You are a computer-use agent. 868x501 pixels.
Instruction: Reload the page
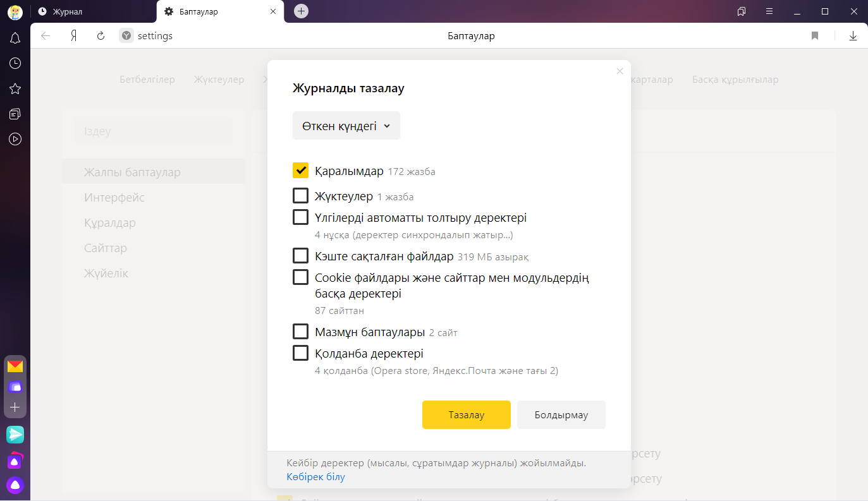point(101,36)
